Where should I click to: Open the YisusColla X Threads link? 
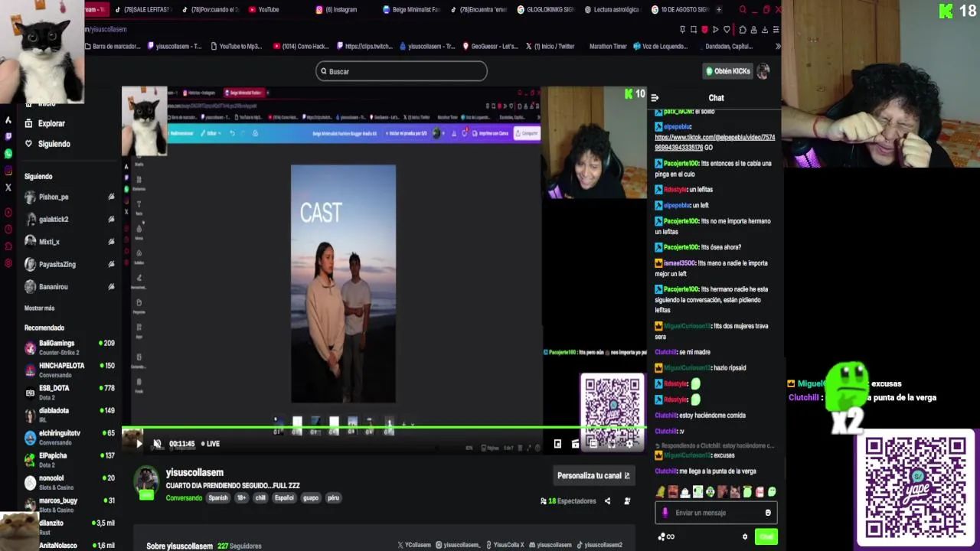point(505,546)
